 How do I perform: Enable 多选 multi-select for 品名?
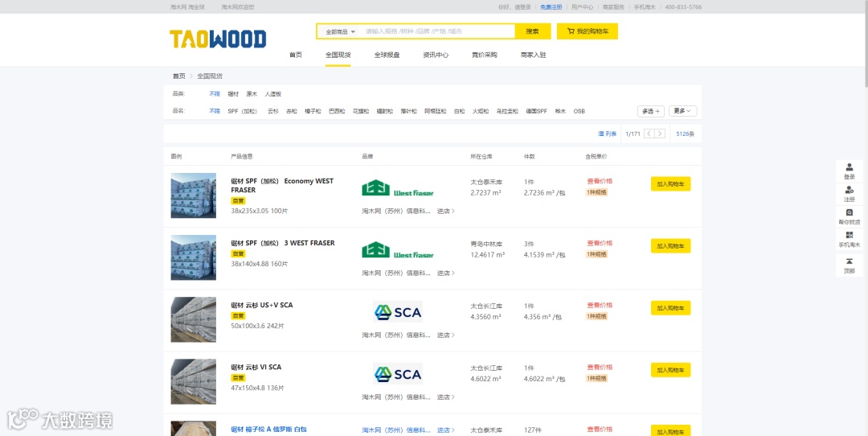(651, 111)
